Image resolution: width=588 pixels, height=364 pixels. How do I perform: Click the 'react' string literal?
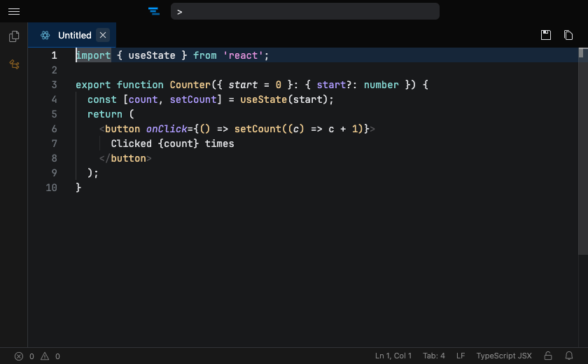coord(243,55)
